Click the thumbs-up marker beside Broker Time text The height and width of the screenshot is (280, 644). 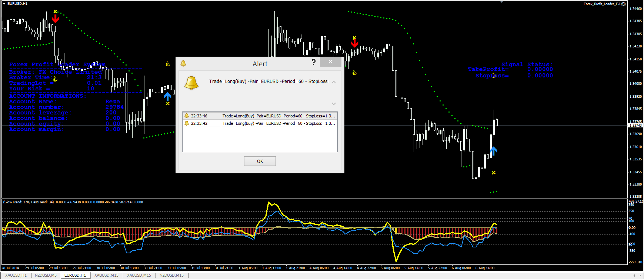[55, 79]
